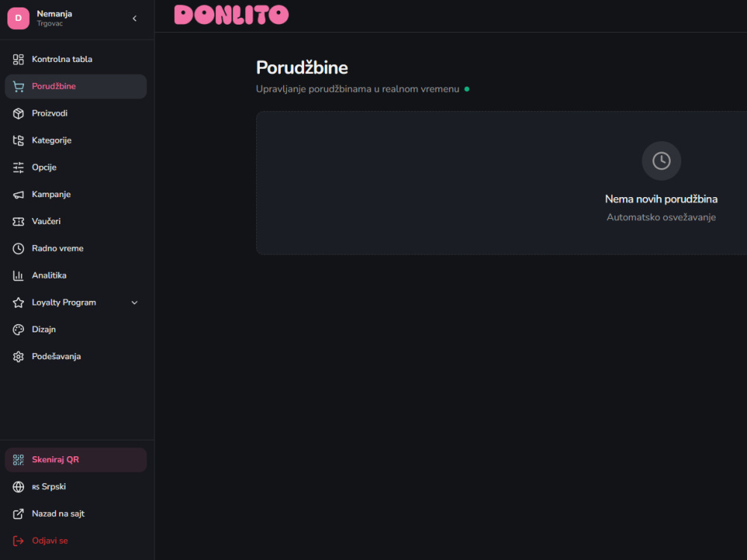Go to Kategorije section
This screenshot has height=560, width=747.
coord(75,140)
